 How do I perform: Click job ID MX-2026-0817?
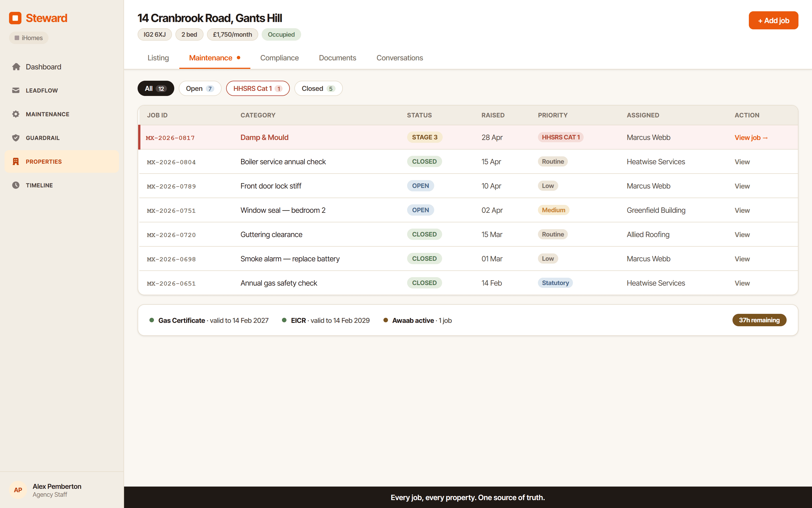[x=170, y=138]
